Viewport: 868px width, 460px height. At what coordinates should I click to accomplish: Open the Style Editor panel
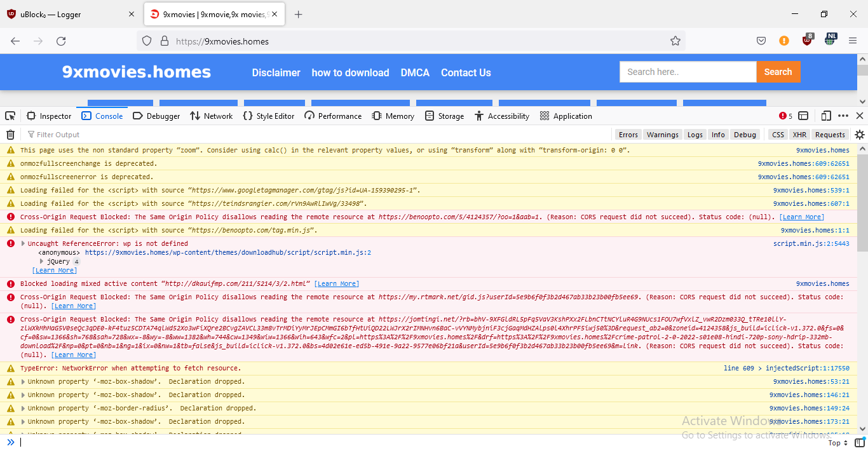coord(269,116)
